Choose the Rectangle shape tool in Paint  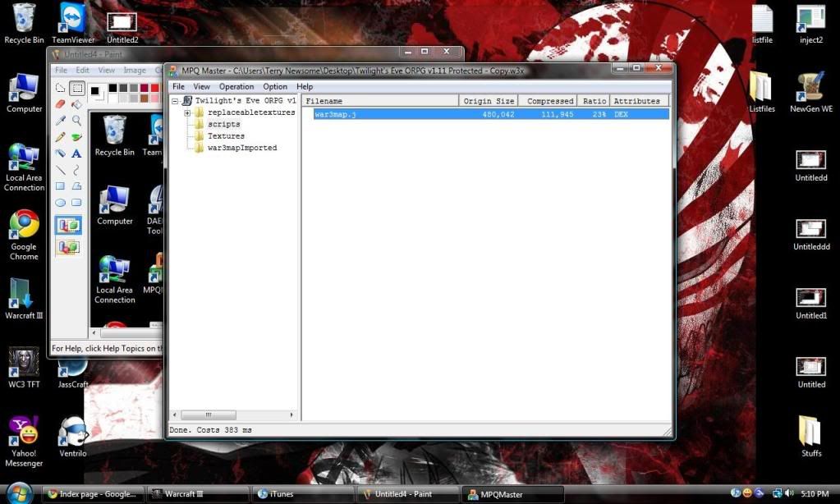61,186
